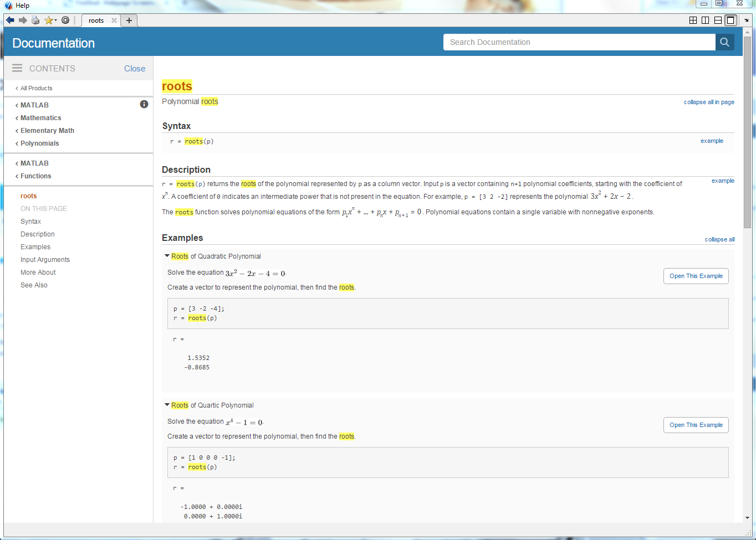Select the roots tab
756x540 pixels.
(96, 20)
